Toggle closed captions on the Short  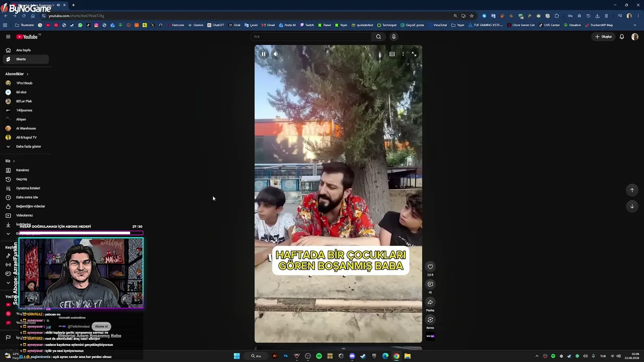tap(392, 54)
